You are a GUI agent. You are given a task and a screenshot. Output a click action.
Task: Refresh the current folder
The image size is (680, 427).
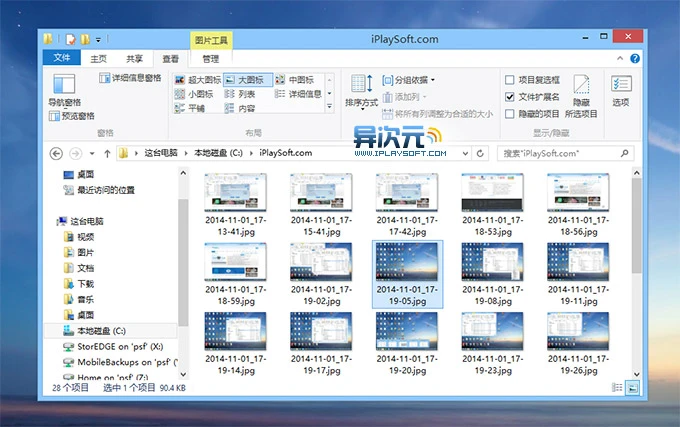click(480, 153)
